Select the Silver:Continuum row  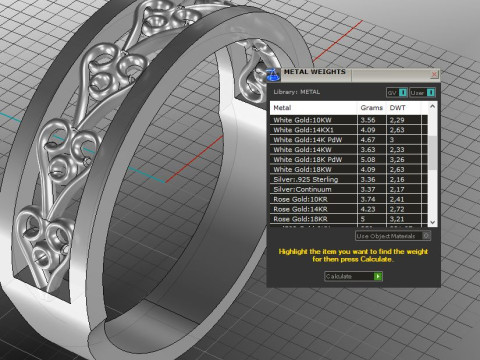point(349,189)
